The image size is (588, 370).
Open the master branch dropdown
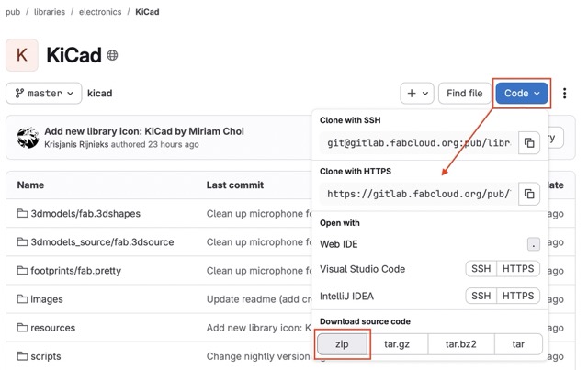click(x=44, y=93)
